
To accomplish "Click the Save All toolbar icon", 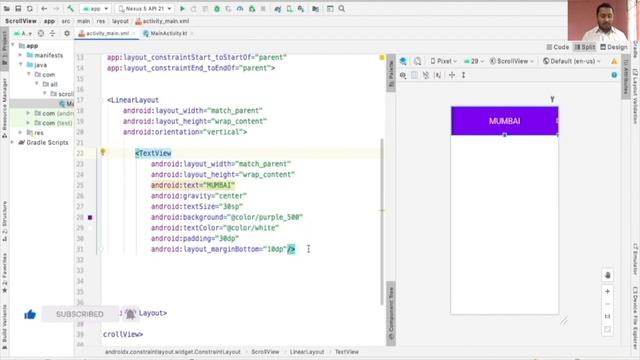I will pos(18,9).
